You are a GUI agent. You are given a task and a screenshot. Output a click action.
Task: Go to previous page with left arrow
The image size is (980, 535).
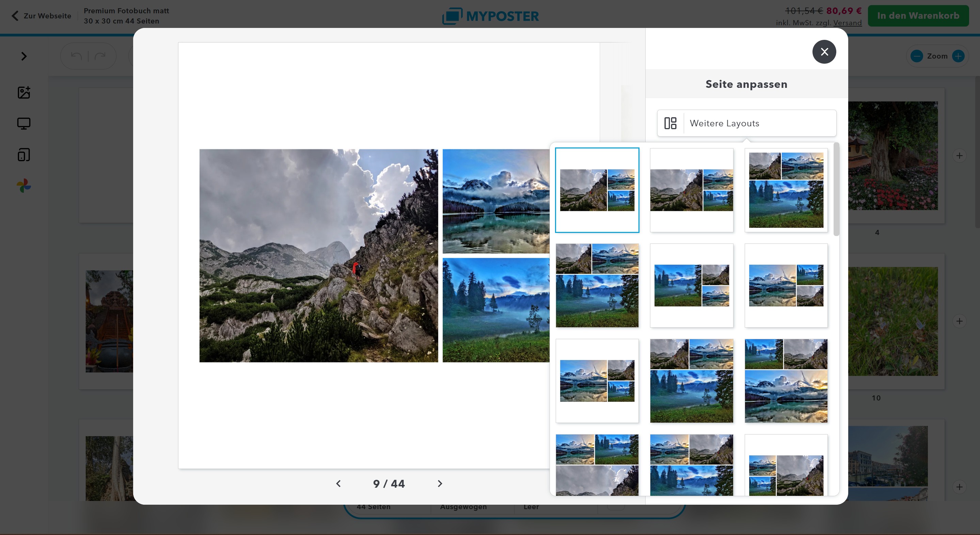click(338, 484)
